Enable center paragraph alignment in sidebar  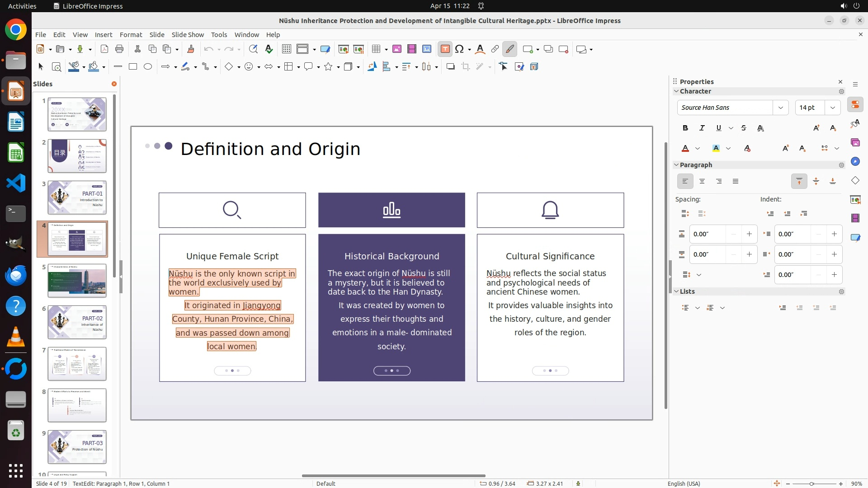tap(702, 181)
